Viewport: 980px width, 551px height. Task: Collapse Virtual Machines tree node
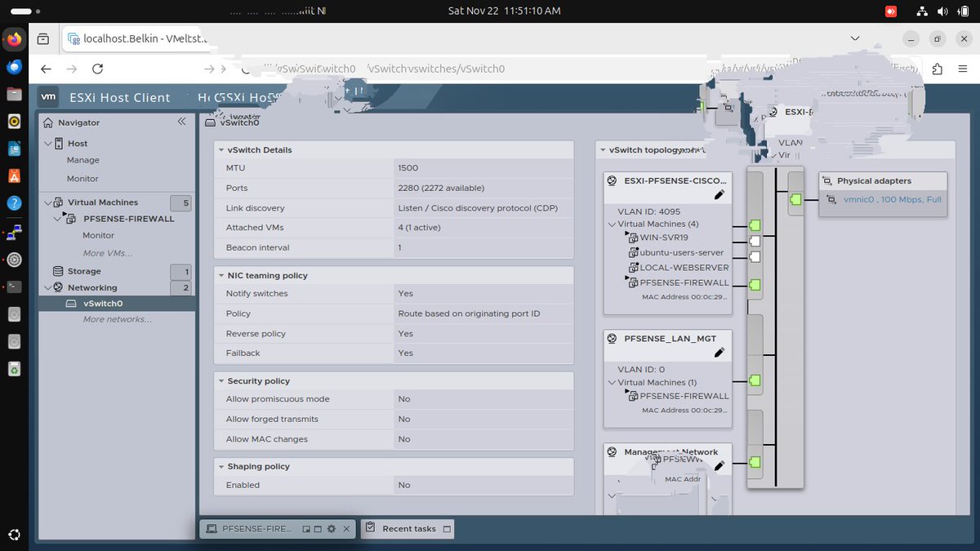coord(47,202)
